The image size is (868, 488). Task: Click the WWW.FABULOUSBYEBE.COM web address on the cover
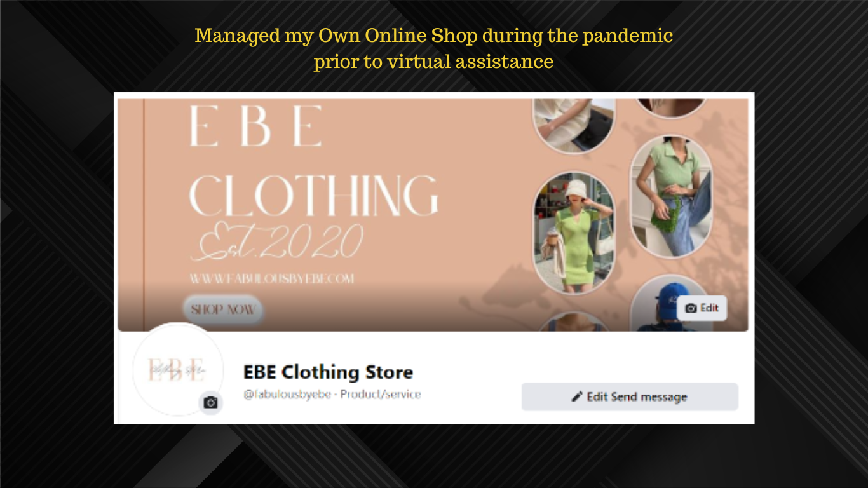(272, 278)
